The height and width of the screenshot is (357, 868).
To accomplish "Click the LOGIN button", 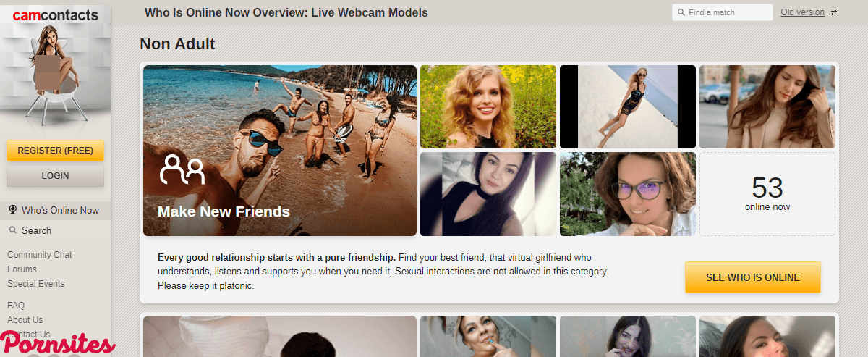I will (56, 175).
